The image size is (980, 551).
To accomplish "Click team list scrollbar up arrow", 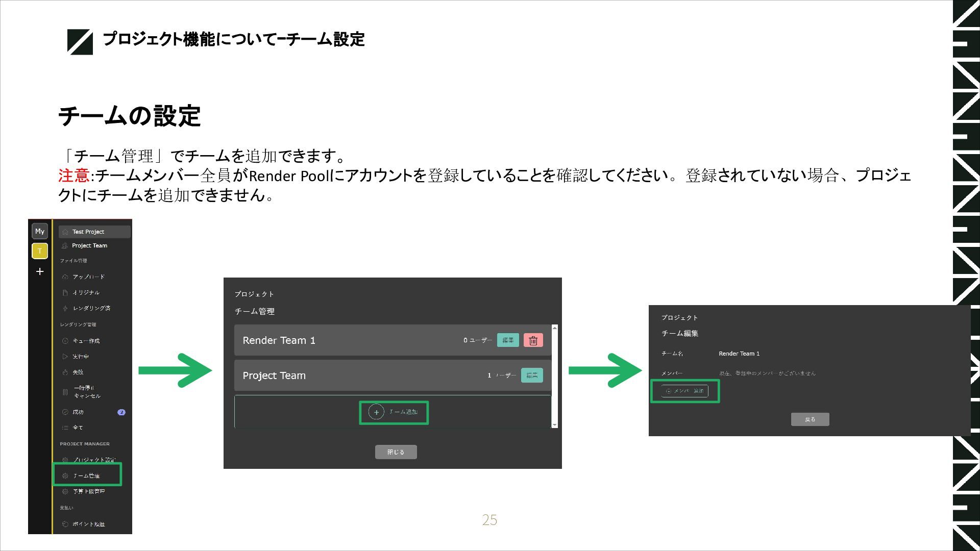I will tap(555, 328).
